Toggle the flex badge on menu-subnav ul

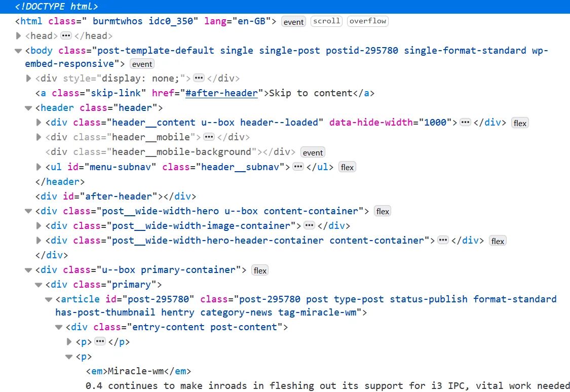pos(347,167)
